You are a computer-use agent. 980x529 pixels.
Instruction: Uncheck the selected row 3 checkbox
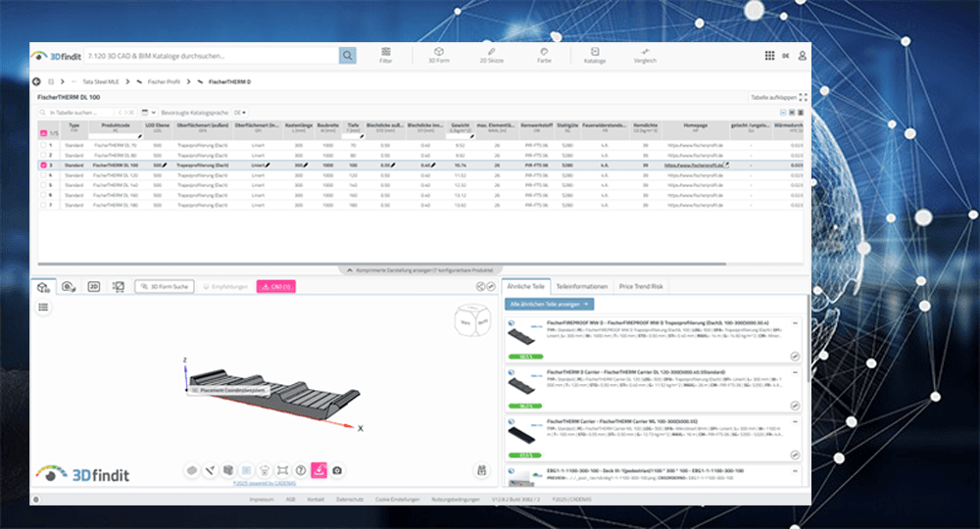click(x=42, y=166)
